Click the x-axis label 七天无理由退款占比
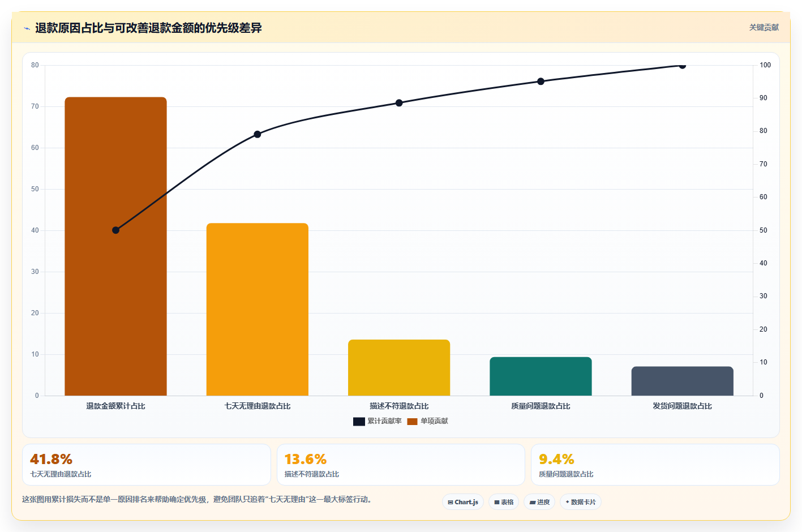The height and width of the screenshot is (532, 802). pos(258,406)
